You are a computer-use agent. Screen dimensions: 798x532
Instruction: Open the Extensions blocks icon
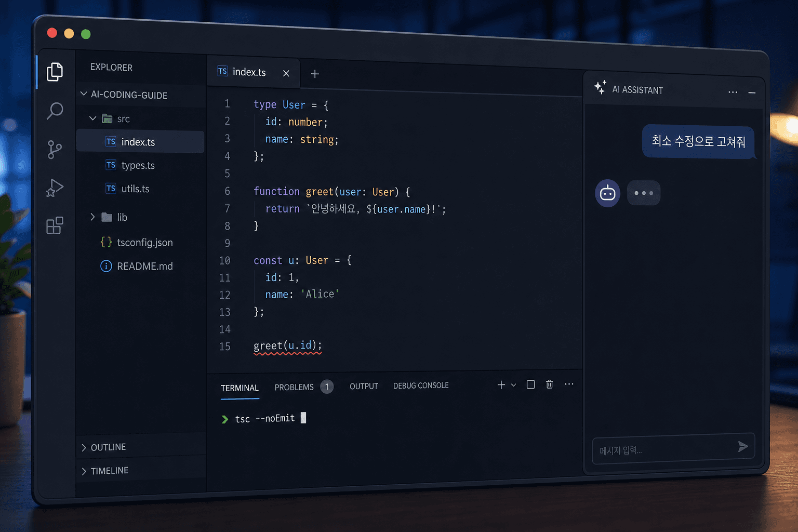pyautogui.click(x=55, y=225)
